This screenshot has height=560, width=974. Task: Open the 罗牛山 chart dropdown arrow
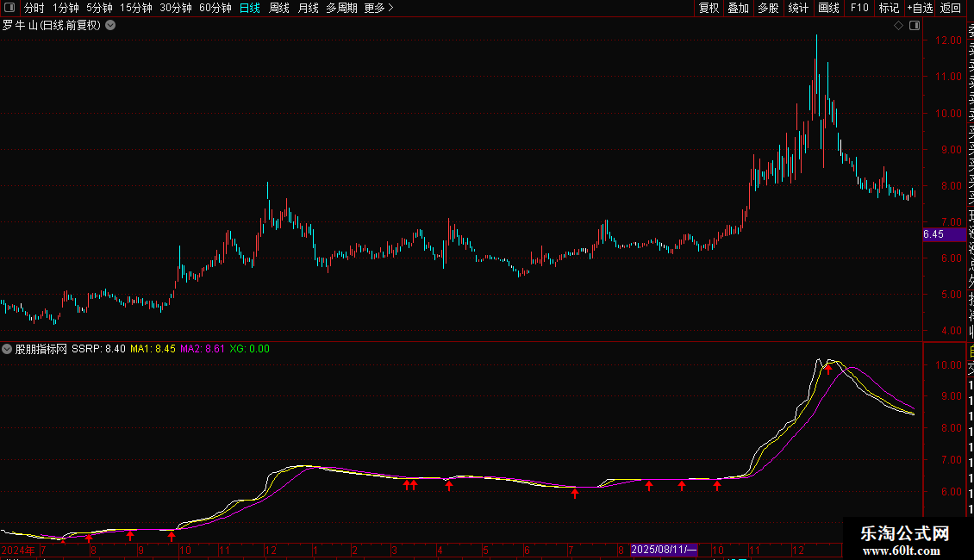110,26
